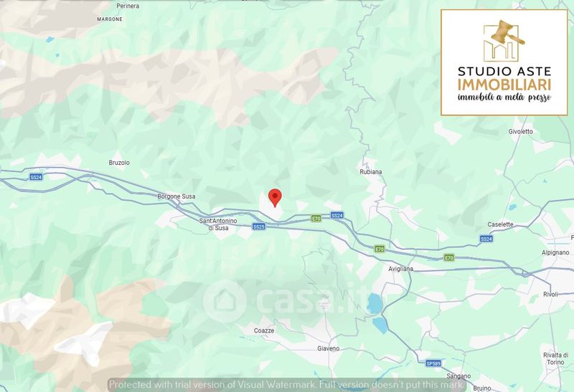
Task: Click the Avigliana town label
Action: point(400,269)
